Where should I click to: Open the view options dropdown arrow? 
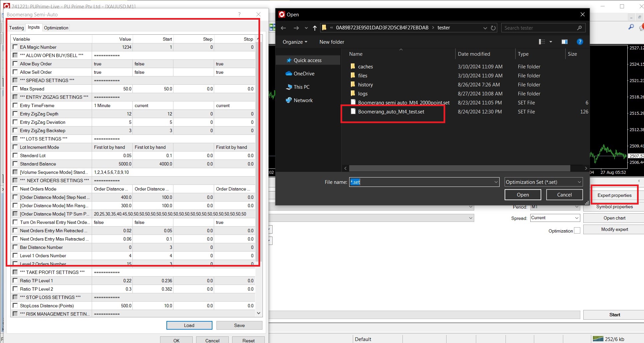[x=551, y=42]
